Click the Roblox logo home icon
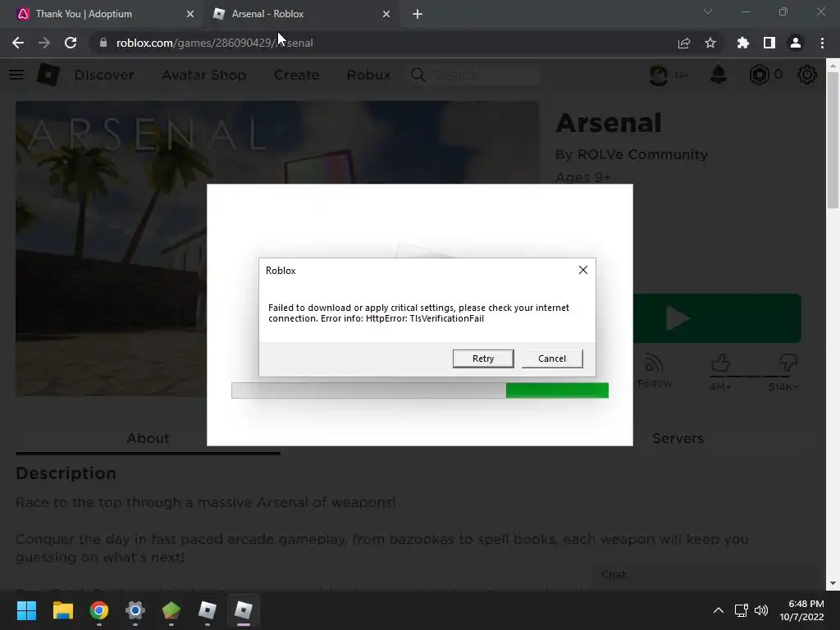Screen dimensions: 840x630 click(x=48, y=75)
